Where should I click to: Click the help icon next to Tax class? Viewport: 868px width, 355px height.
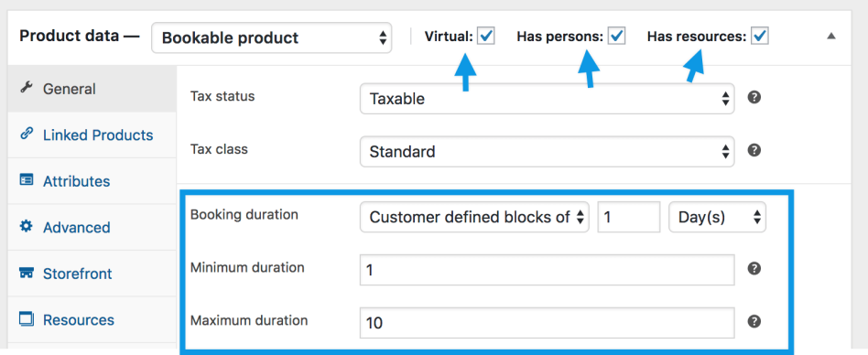click(754, 150)
